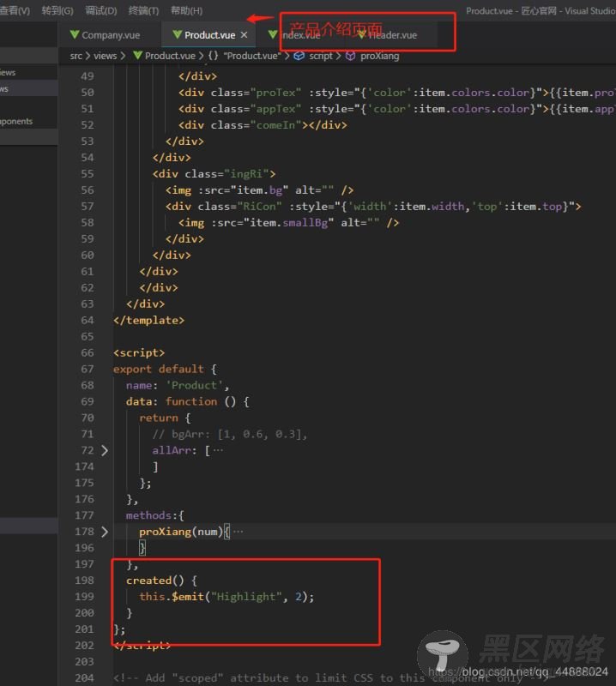Click line number 66 in the gutter

click(88, 352)
